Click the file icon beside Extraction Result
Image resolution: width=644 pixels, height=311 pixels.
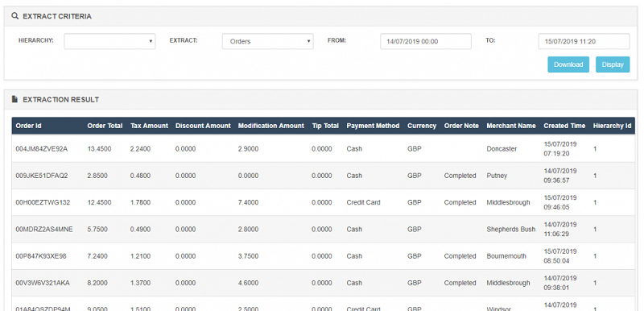click(15, 99)
